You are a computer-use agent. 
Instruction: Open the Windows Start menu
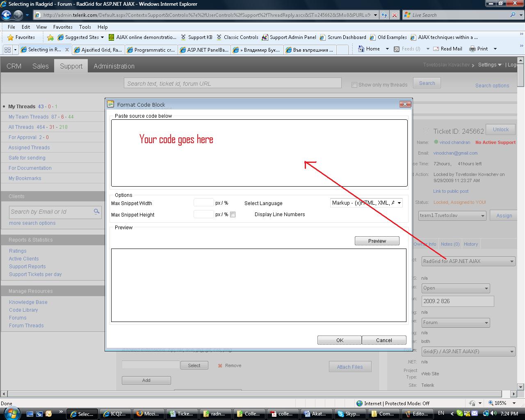tap(11, 413)
